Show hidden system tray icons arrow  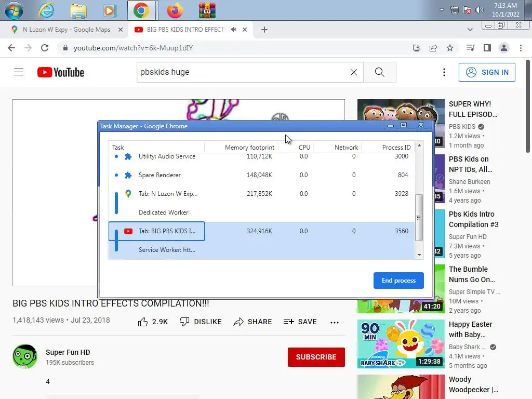pos(442,10)
